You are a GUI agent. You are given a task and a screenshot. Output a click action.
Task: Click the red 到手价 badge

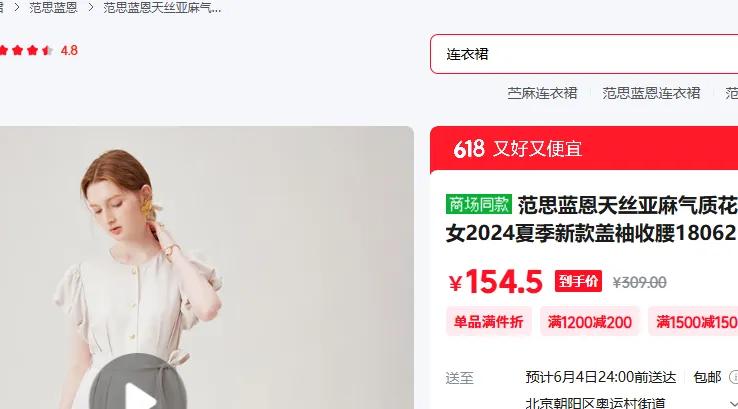578,281
